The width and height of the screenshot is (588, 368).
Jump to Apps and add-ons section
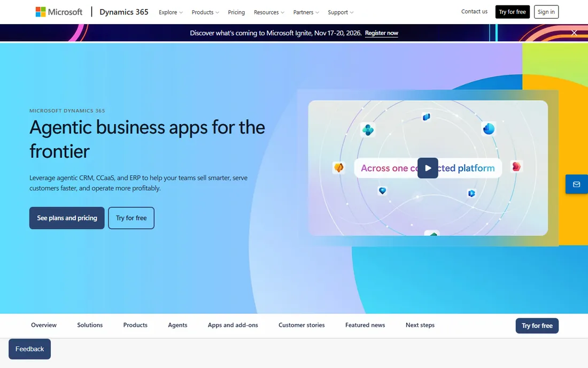click(233, 325)
